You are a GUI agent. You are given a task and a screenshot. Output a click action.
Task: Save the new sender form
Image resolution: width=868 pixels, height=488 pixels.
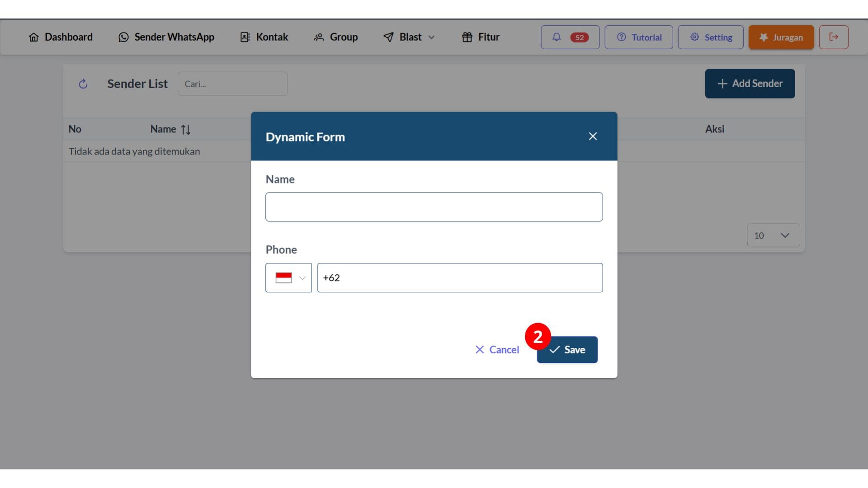pyautogui.click(x=567, y=350)
